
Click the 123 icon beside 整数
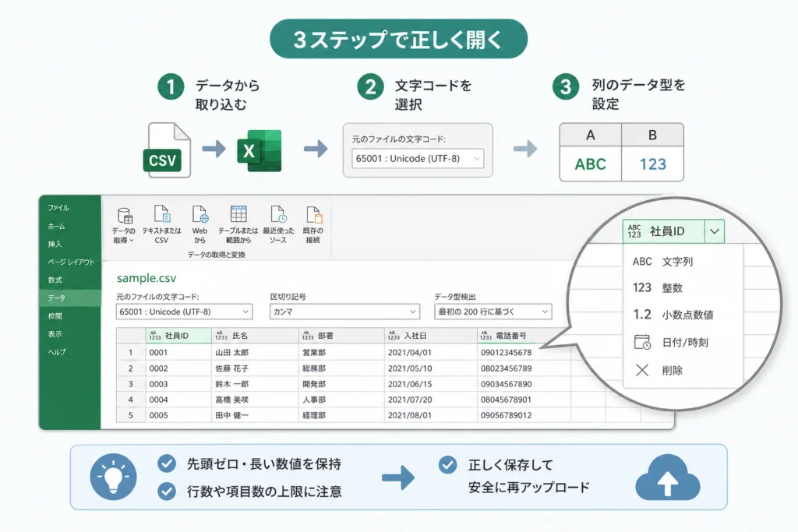(642, 288)
